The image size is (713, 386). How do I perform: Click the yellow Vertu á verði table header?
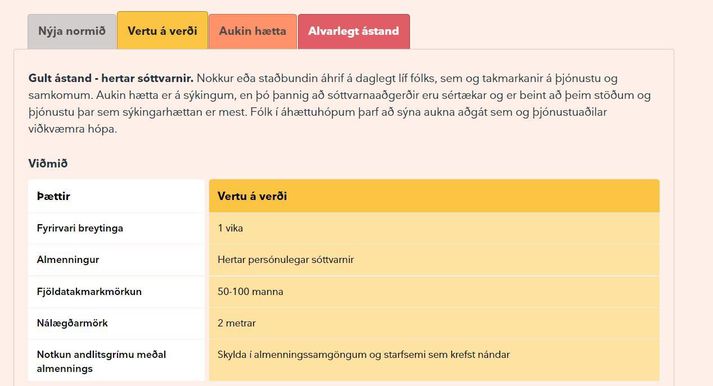(x=434, y=196)
